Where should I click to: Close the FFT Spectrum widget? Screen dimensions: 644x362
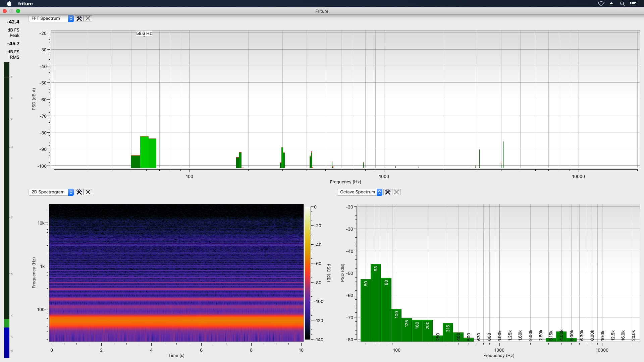click(x=88, y=18)
